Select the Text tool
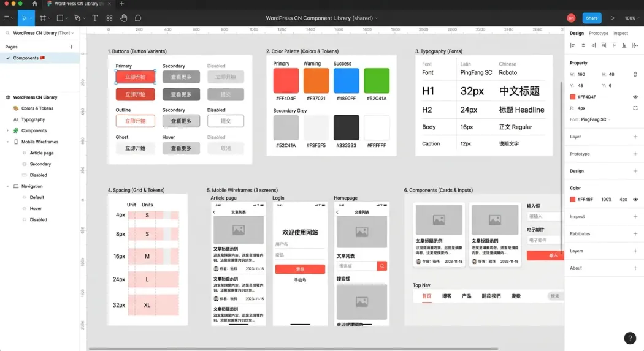The image size is (644, 351). pyautogui.click(x=95, y=18)
